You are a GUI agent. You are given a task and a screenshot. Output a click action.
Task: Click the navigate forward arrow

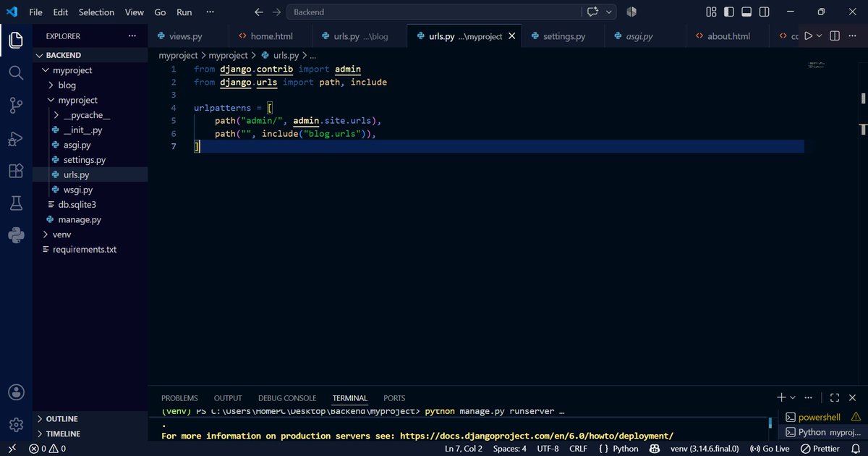tap(276, 12)
